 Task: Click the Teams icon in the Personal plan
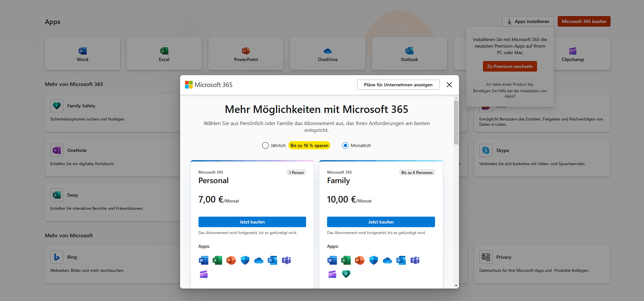(x=286, y=260)
